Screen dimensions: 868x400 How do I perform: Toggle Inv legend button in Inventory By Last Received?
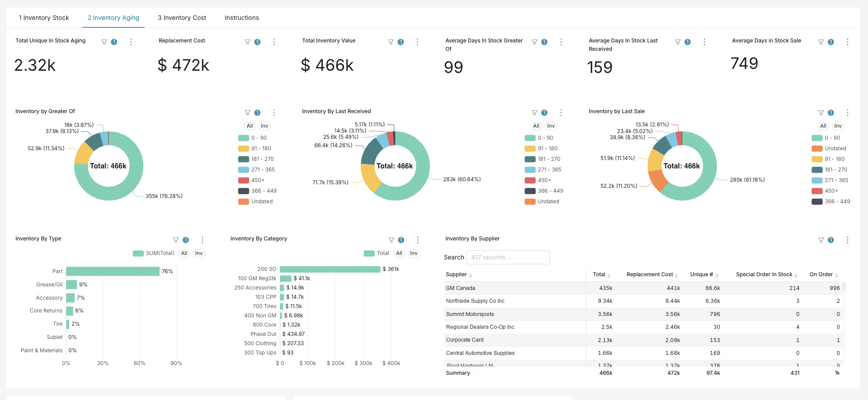pos(551,126)
